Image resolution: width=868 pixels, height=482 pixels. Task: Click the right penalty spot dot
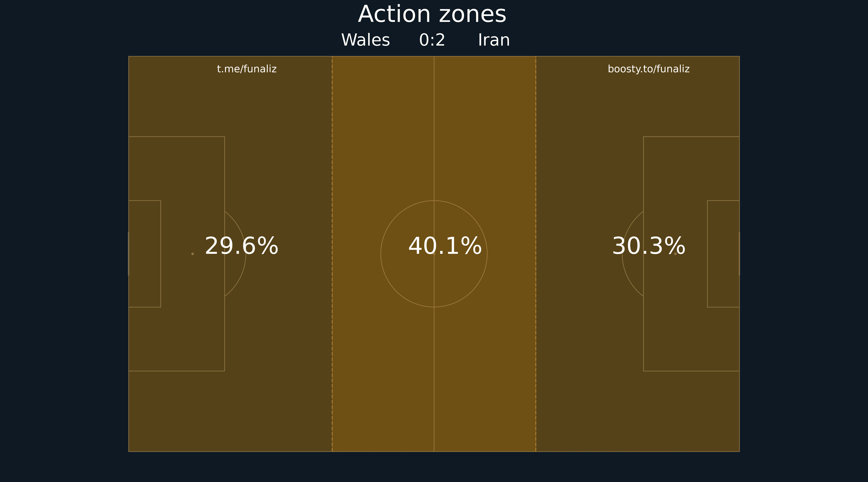[675, 254]
